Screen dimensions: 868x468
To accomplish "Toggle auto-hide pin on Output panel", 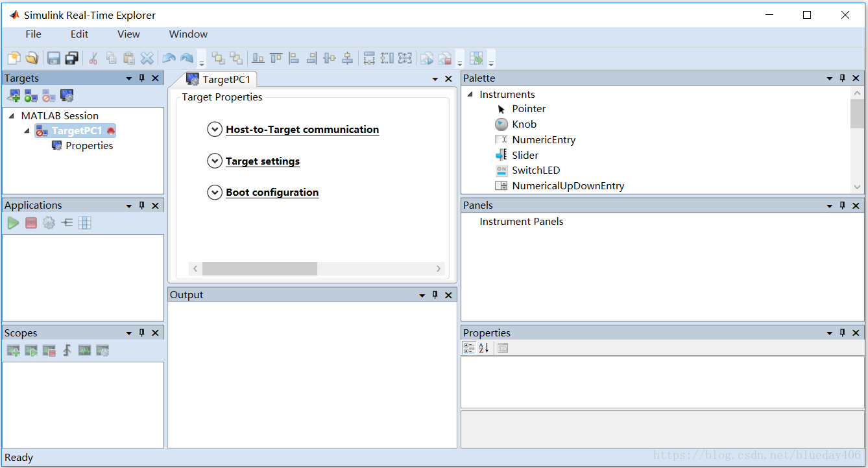I will (435, 295).
